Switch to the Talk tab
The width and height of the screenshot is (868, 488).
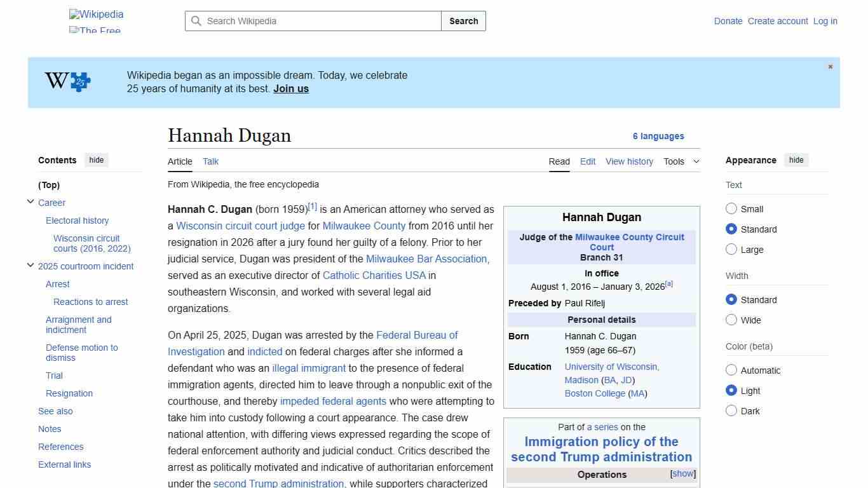tap(210, 161)
